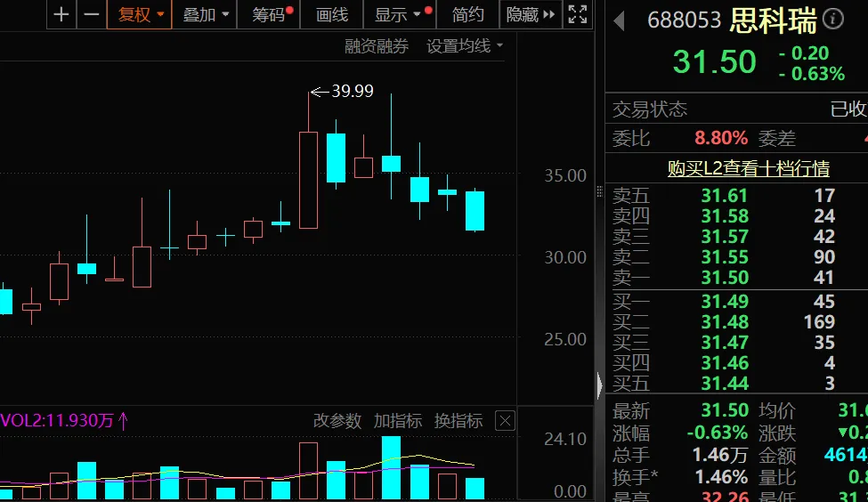Click the 隐藏 panel button

pos(531,15)
